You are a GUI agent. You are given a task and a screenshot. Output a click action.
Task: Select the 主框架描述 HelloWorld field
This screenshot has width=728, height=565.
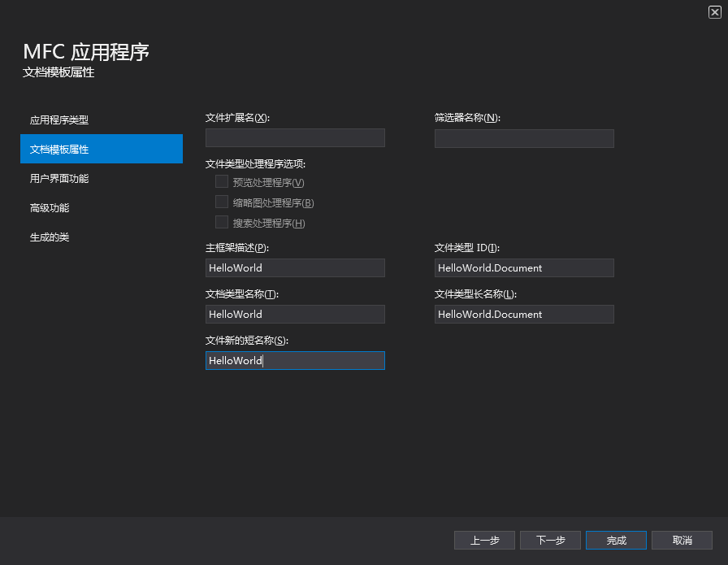pos(295,267)
